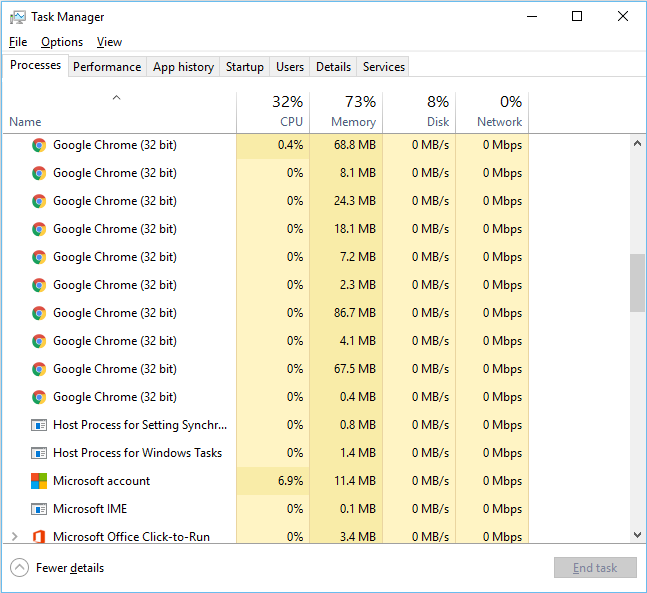Click the 0.1 MB memory value
This screenshot has height=593, width=647.
[358, 509]
